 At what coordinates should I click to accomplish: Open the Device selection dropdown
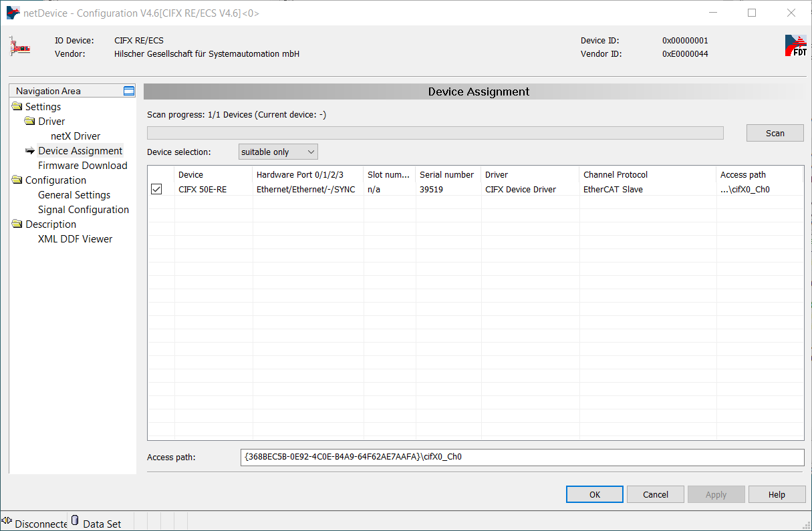(278, 152)
